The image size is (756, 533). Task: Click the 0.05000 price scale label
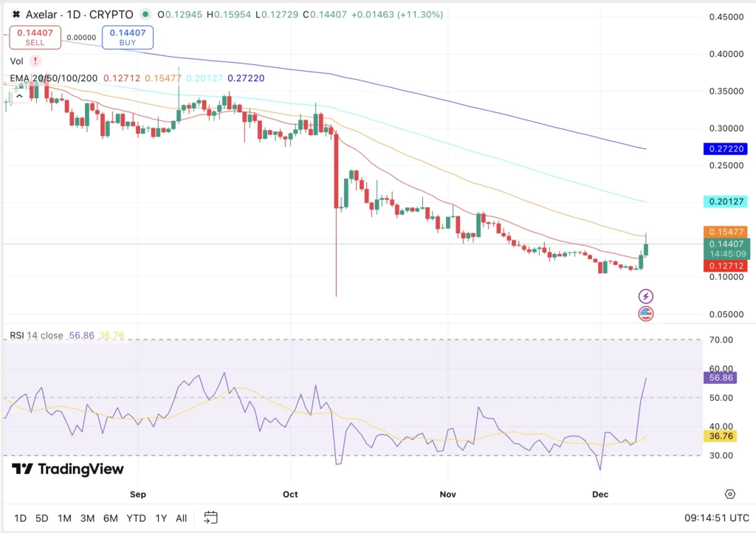coord(726,314)
